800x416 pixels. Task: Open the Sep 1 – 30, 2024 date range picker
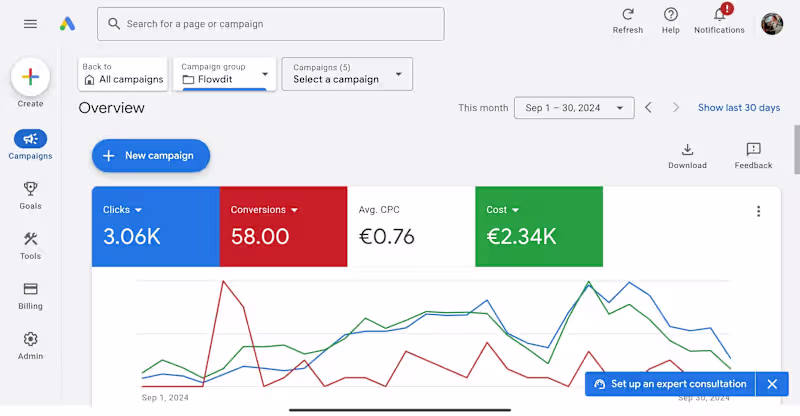click(574, 108)
